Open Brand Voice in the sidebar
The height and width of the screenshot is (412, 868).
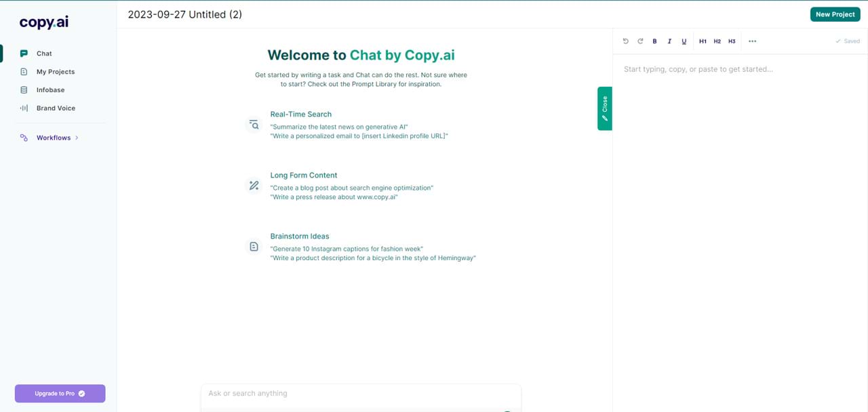56,108
